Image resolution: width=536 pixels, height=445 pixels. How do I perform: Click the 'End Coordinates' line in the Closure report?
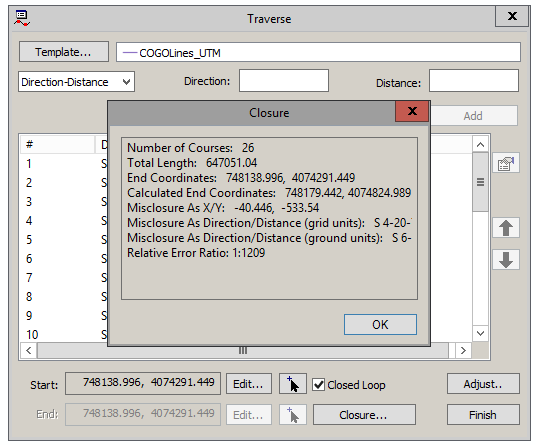click(241, 178)
